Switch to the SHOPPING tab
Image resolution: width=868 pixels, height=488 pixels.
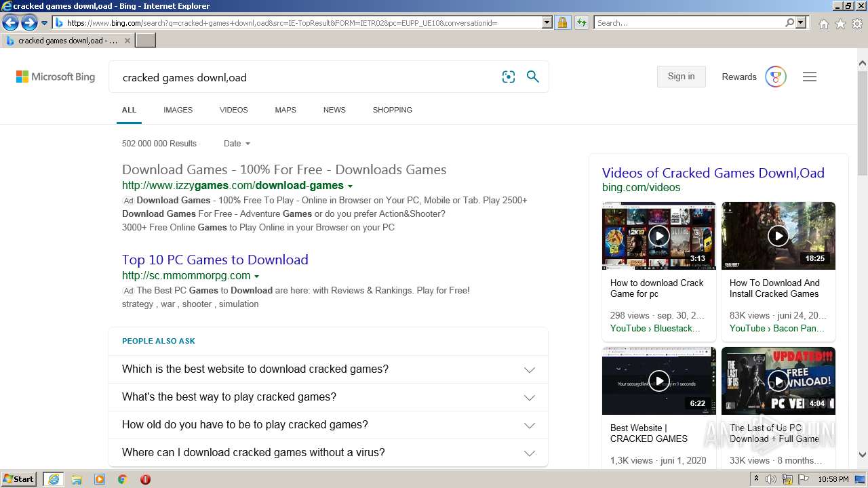click(392, 110)
